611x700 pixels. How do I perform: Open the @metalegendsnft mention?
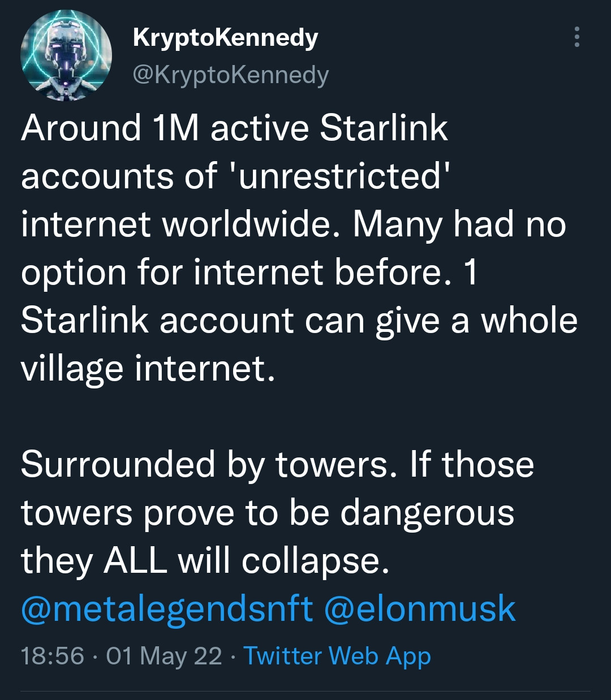click(x=167, y=610)
